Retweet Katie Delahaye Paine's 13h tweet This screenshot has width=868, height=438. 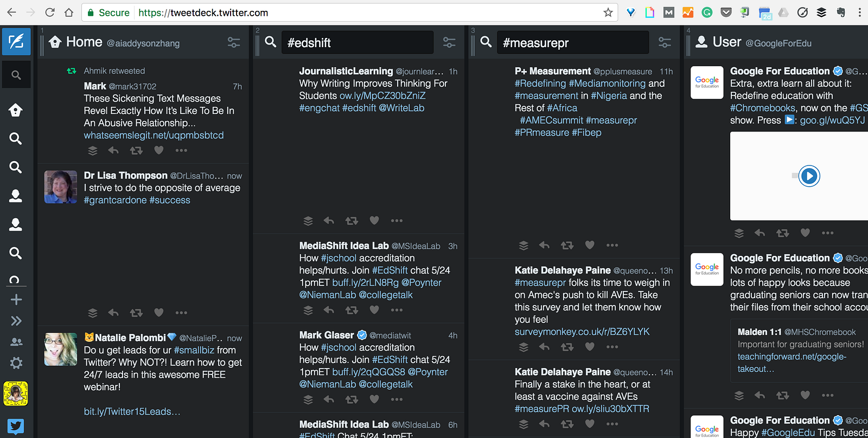567,347
